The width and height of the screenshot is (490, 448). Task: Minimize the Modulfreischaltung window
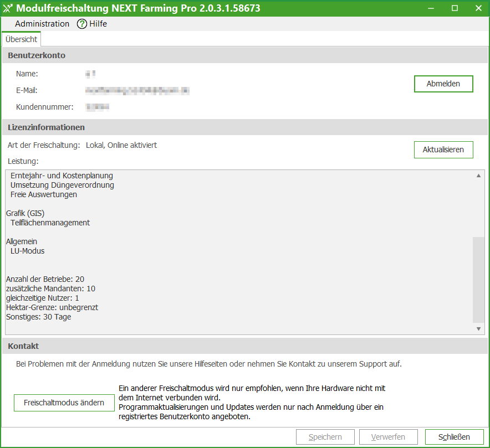431,8
